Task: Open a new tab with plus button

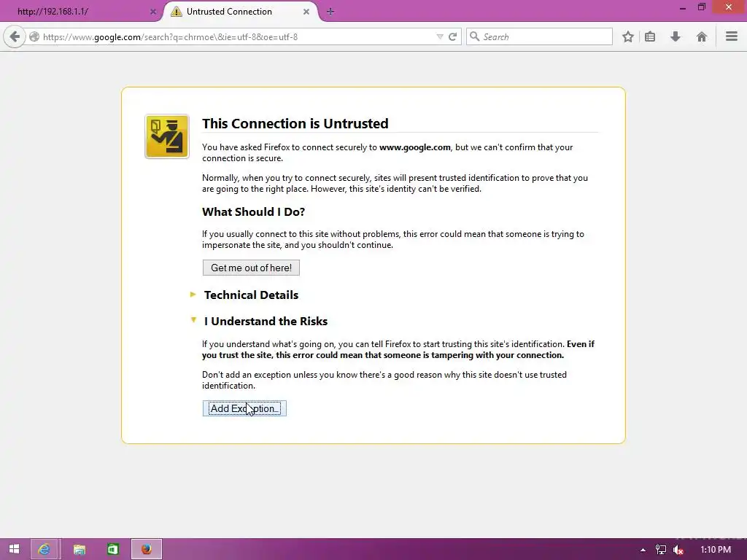Action: [330, 12]
